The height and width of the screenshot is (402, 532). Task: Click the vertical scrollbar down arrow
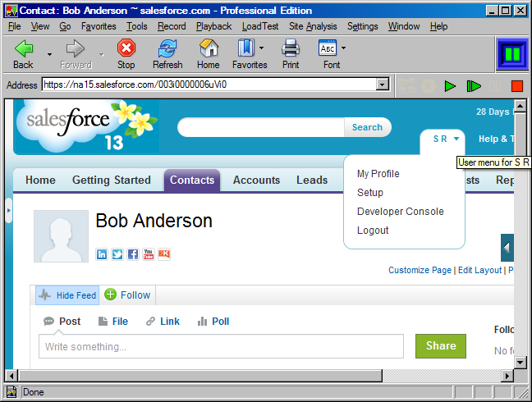(x=521, y=363)
